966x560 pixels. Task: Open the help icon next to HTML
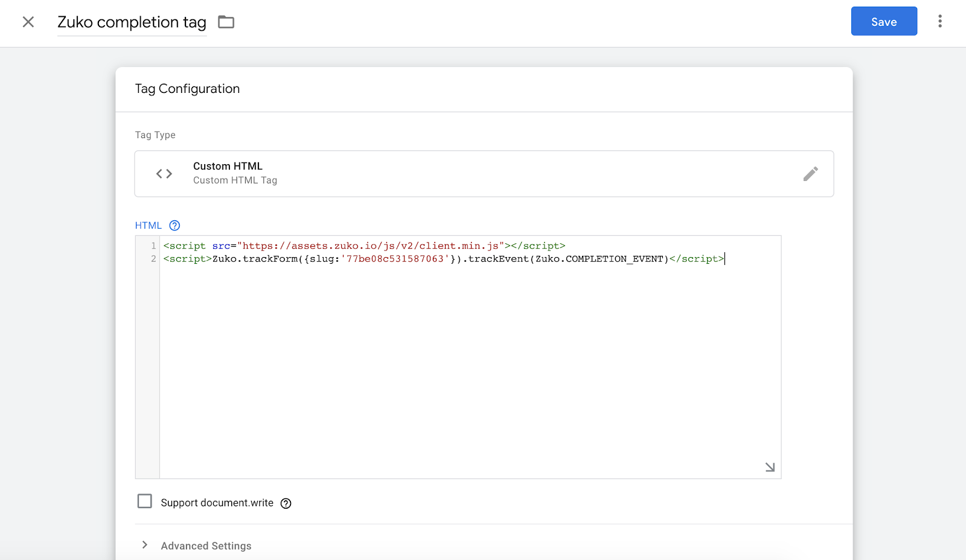click(174, 225)
